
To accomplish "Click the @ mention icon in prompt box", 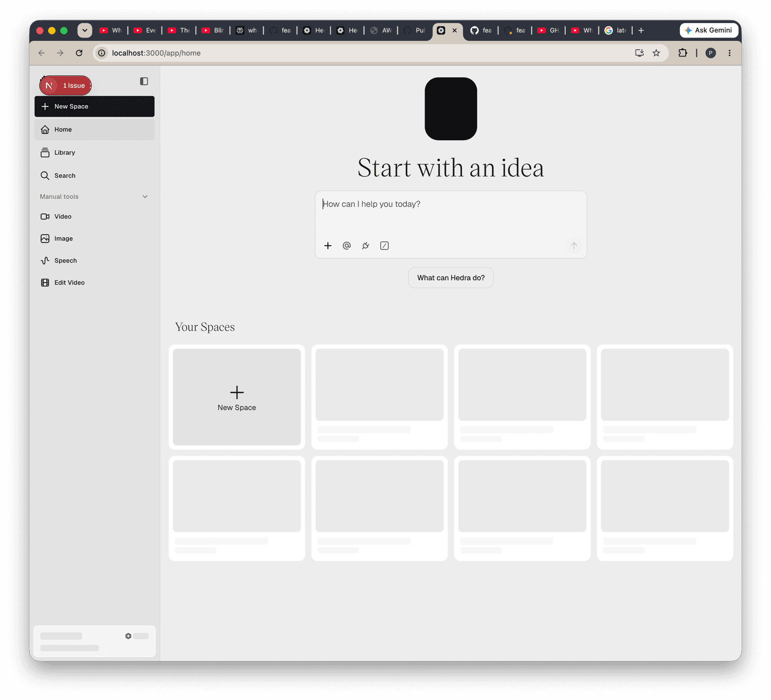I will click(x=346, y=246).
